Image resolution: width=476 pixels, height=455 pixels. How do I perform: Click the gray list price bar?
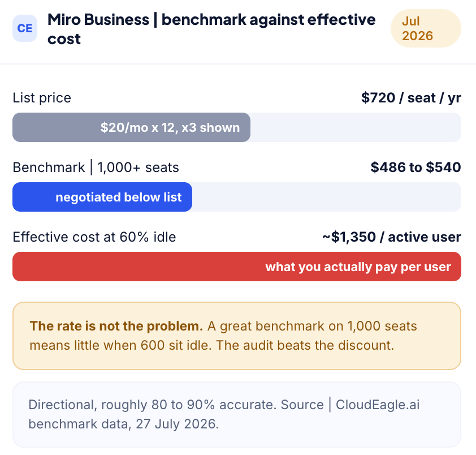coord(132,127)
